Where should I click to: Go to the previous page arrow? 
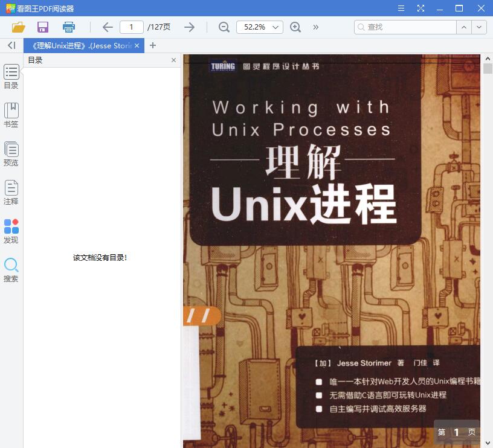point(108,27)
